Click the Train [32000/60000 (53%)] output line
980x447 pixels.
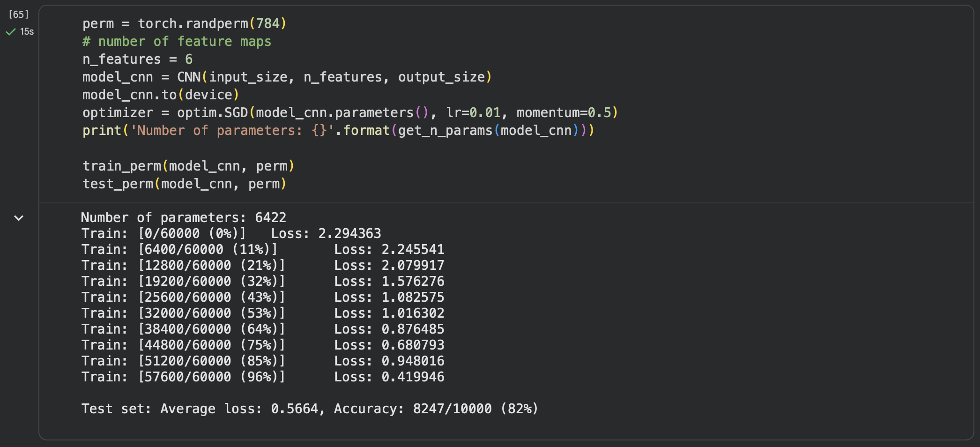coord(183,313)
